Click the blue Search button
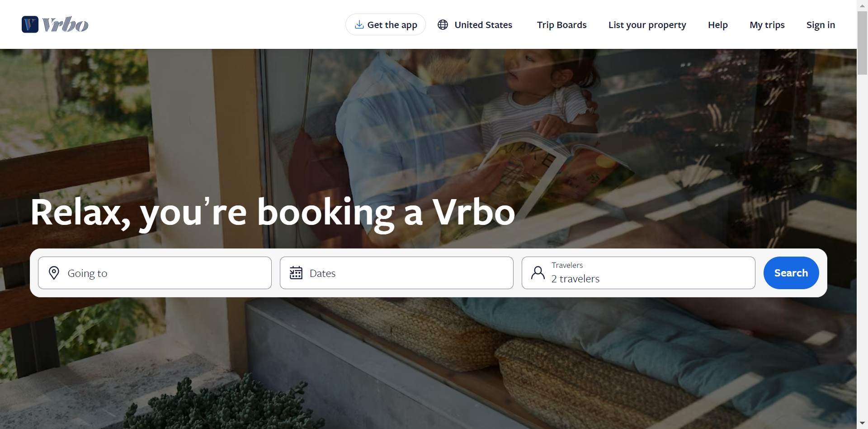This screenshot has width=868, height=429. [791, 273]
